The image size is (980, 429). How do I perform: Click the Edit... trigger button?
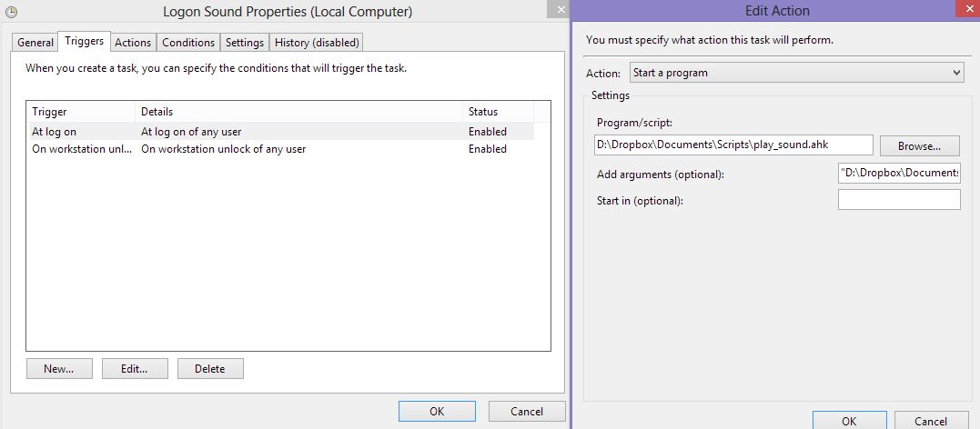click(x=135, y=368)
